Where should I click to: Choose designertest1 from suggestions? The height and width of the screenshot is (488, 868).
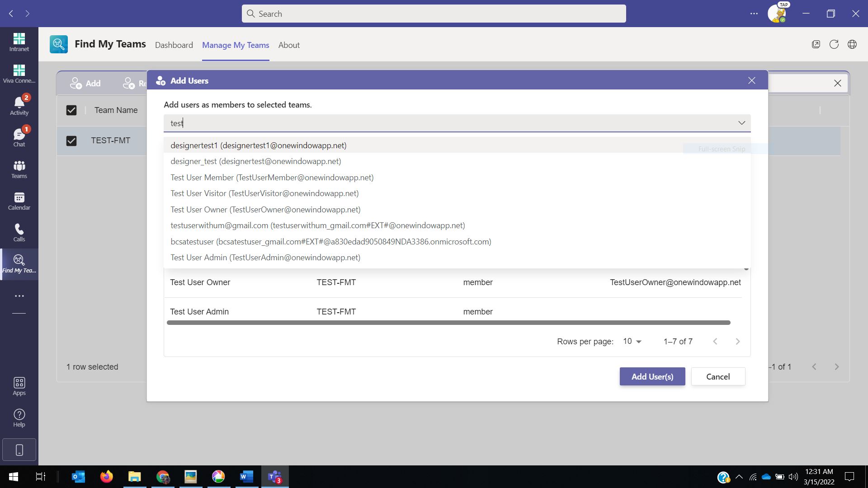click(457, 145)
